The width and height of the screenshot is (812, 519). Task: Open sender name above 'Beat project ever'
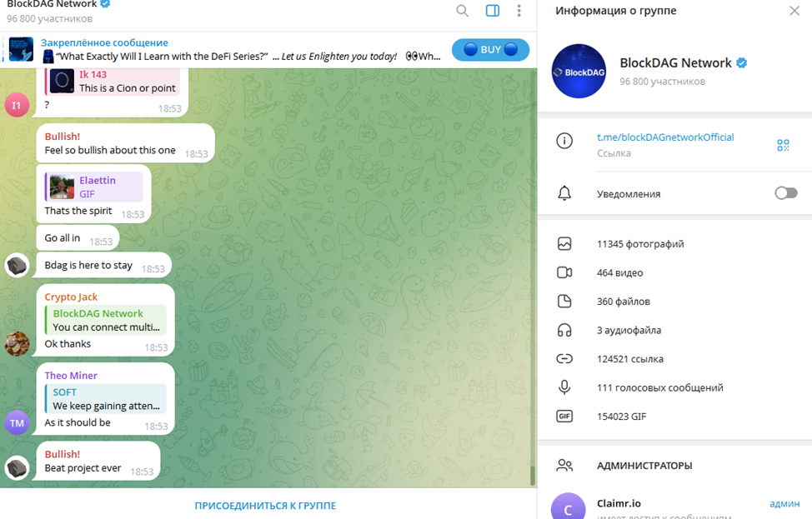click(63, 454)
